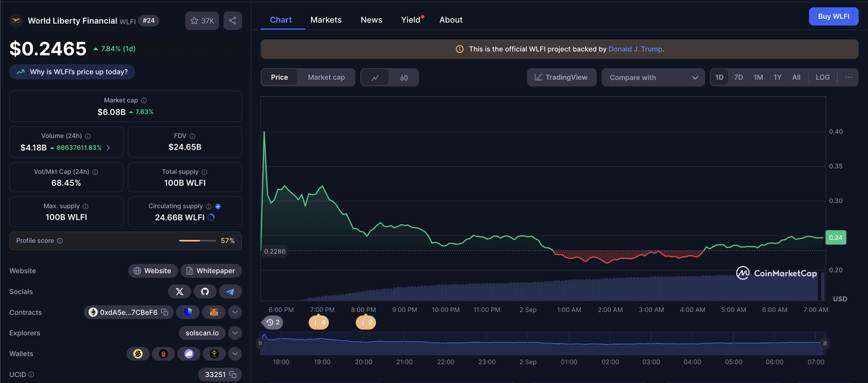Toggle chart to Market cap
Image resolution: width=868 pixels, height=383 pixels.
click(326, 77)
